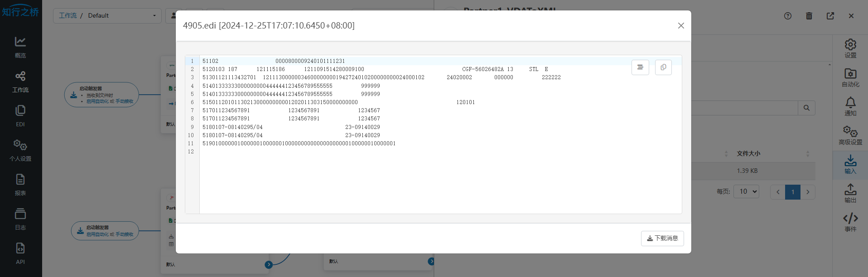Click the 工作流 breadcrumb link
The width and height of the screenshot is (868, 277).
coord(68,15)
